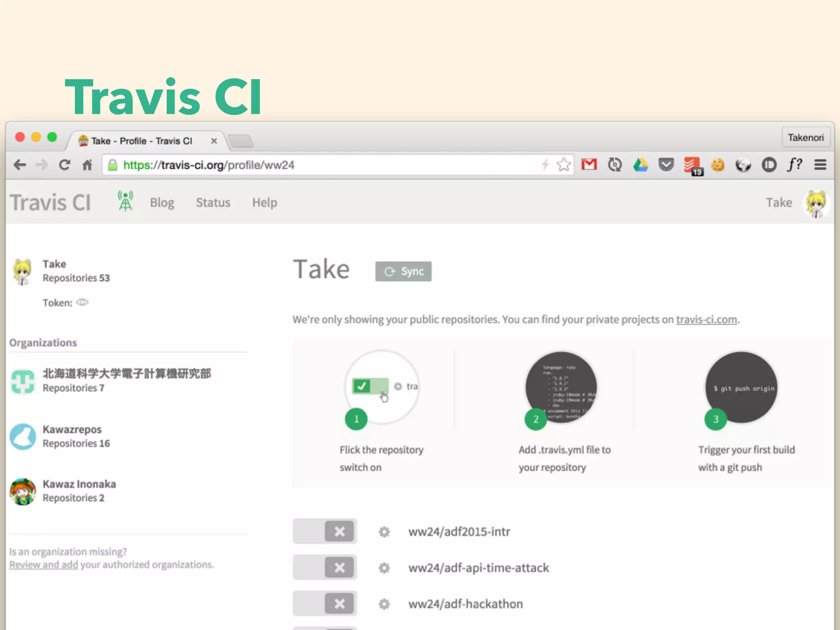This screenshot has width=840, height=630.
Task: Click the Sync button
Action: click(403, 271)
